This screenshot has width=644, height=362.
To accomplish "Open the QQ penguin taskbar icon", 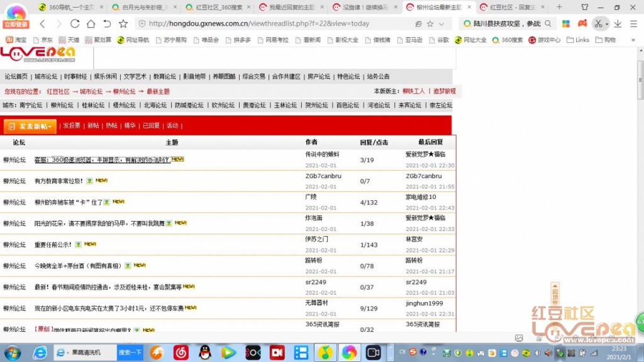I will pos(204,353).
